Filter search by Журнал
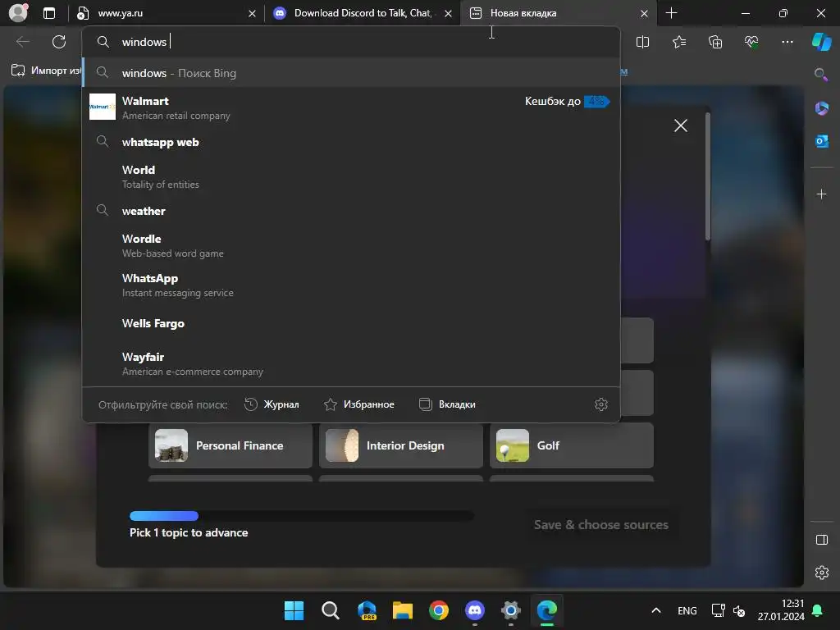The image size is (840, 630). (x=272, y=404)
